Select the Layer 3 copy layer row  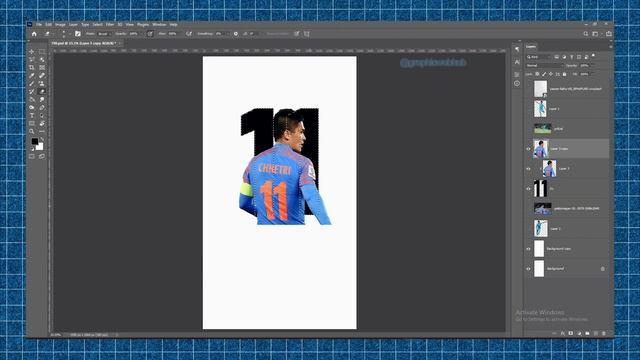pyautogui.click(x=567, y=149)
